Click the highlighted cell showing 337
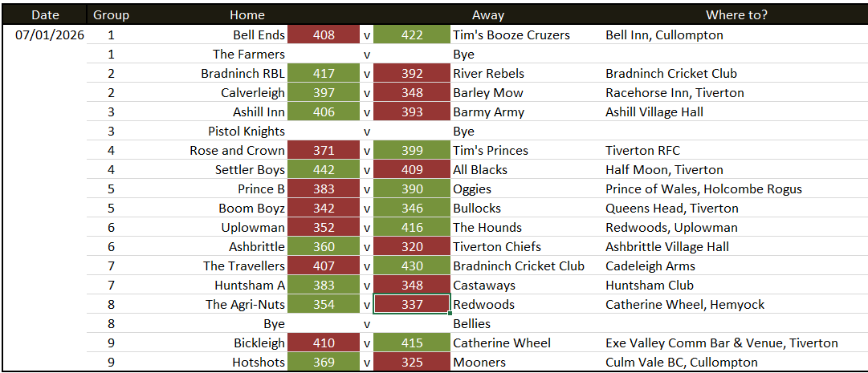The image size is (868, 373). [x=411, y=305]
